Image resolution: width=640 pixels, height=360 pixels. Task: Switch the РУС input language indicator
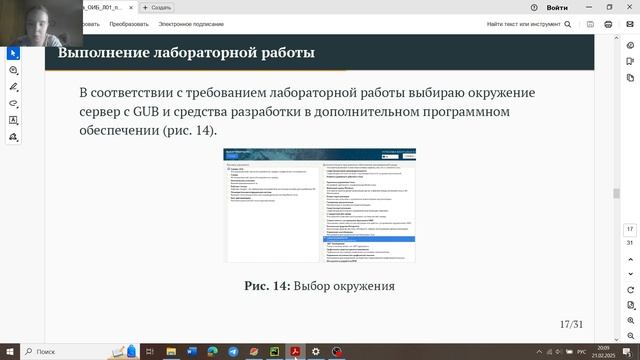coord(582,351)
